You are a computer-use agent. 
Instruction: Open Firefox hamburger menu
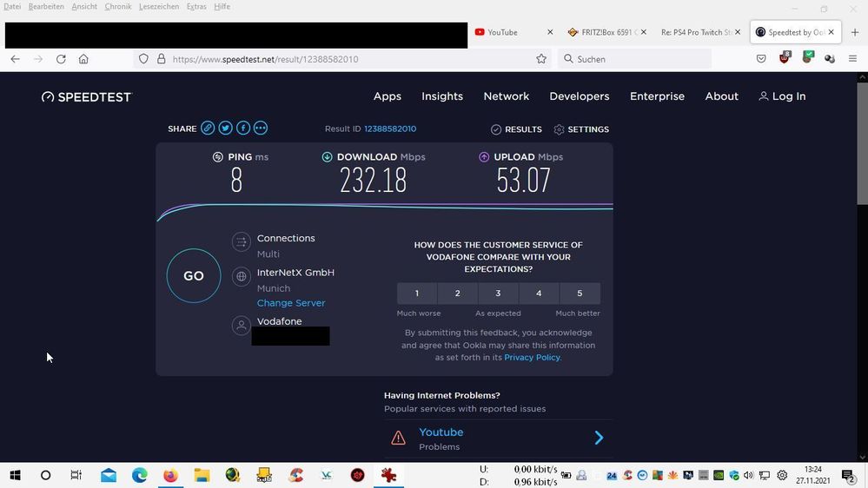point(852,59)
